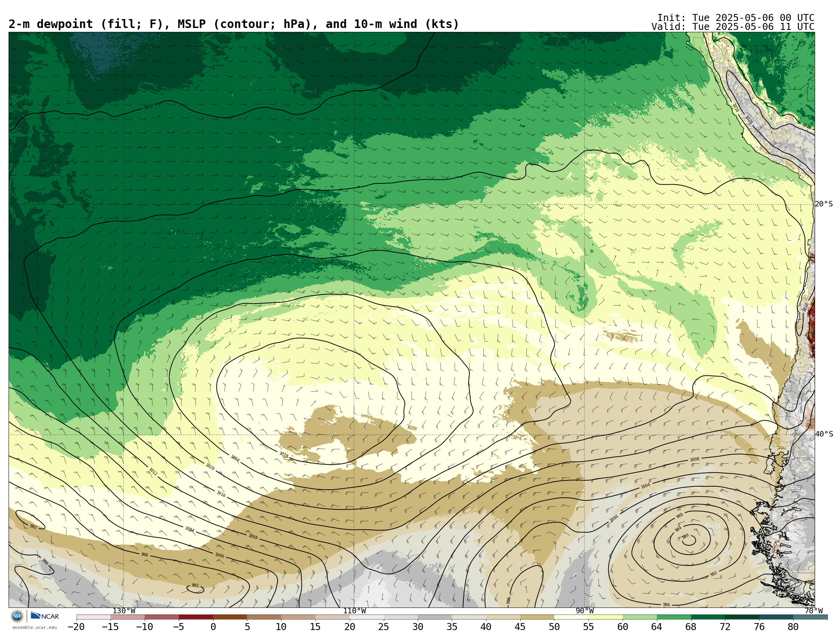The width and height of the screenshot is (840, 632).
Task: Click the '32'-adjacent '30' colorbar tick label
Action: pyautogui.click(x=418, y=627)
